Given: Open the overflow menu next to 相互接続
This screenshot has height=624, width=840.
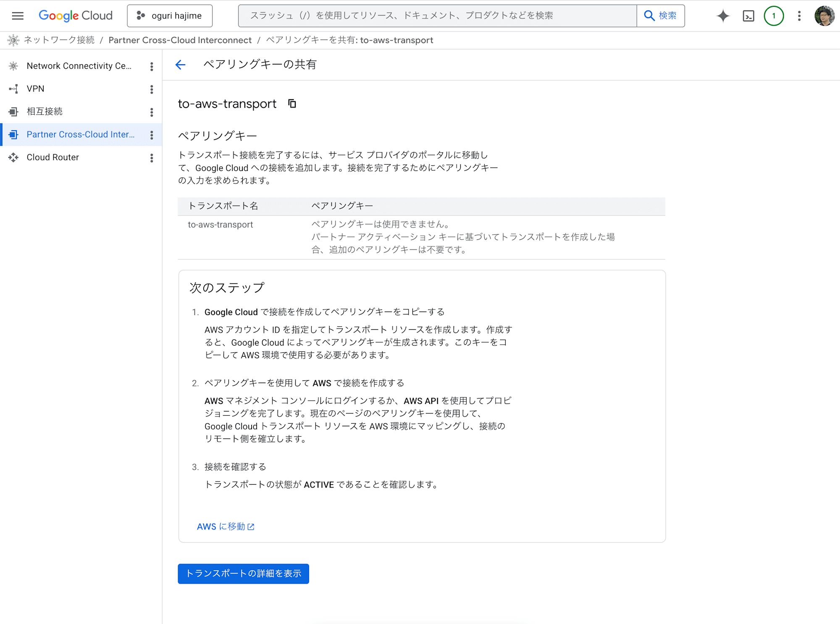Looking at the screenshot, I should point(152,112).
